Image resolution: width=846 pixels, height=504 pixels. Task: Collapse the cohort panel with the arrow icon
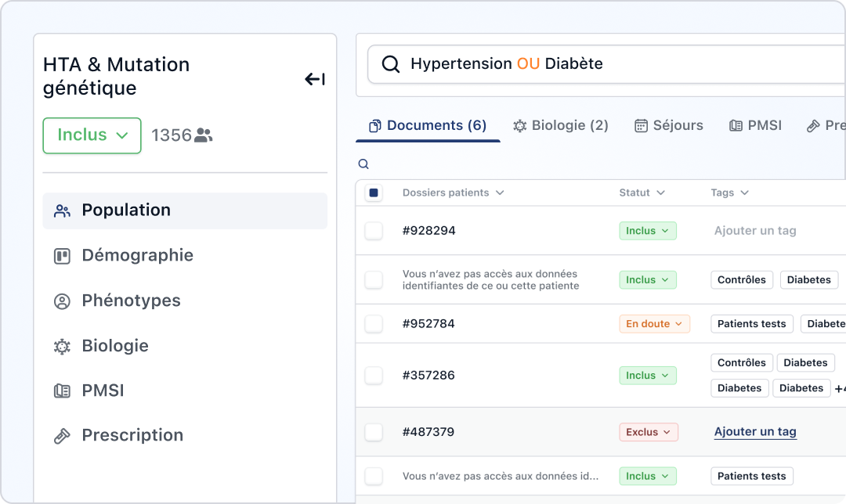point(314,78)
